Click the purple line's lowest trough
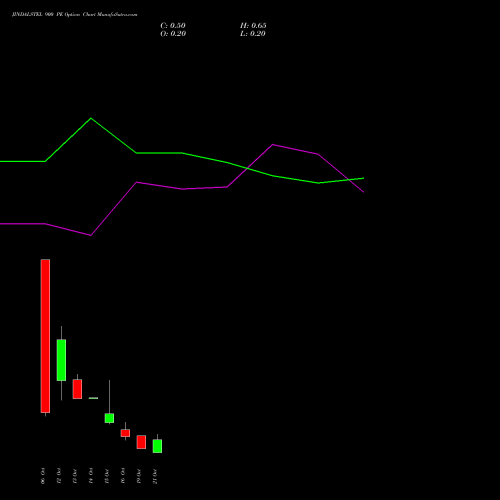 (x=91, y=235)
